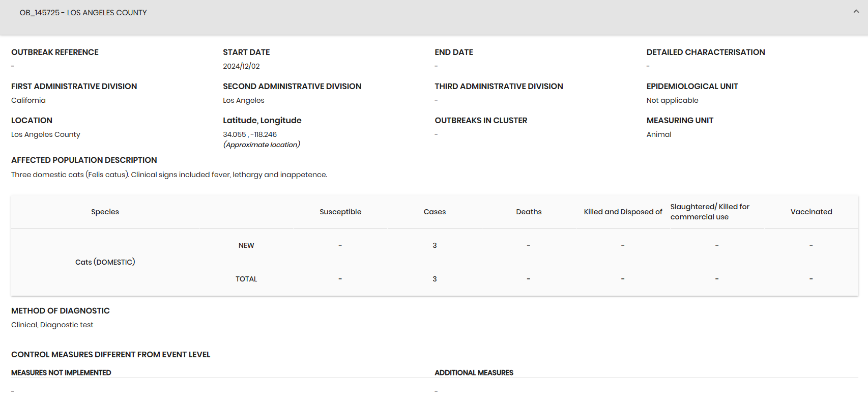Click the Susceptible column header
868x398 pixels.
(x=340, y=212)
